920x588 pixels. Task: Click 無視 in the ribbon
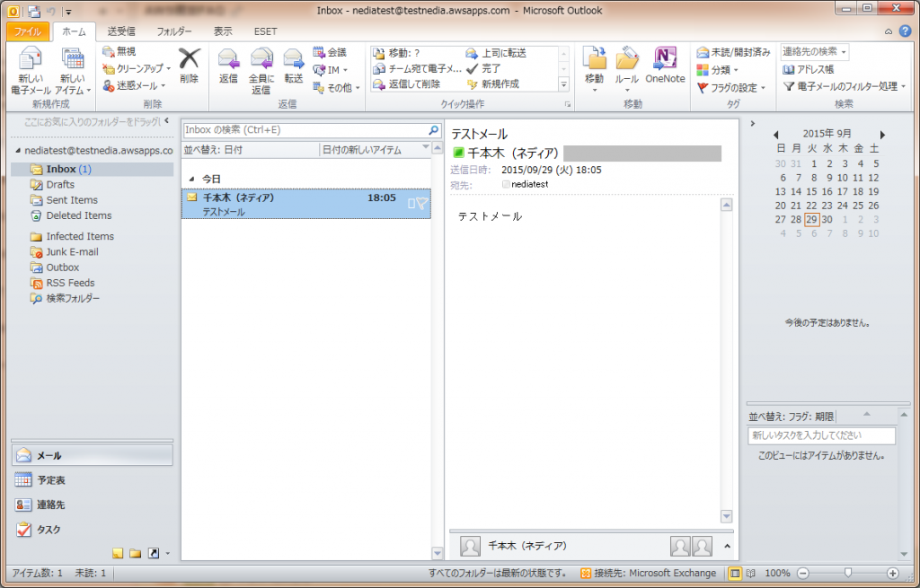[119, 51]
